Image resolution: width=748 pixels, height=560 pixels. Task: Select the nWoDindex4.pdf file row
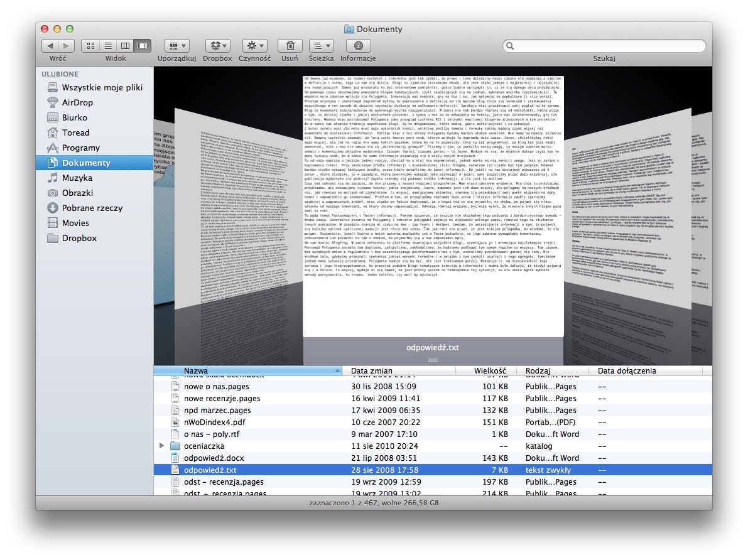coord(214,422)
